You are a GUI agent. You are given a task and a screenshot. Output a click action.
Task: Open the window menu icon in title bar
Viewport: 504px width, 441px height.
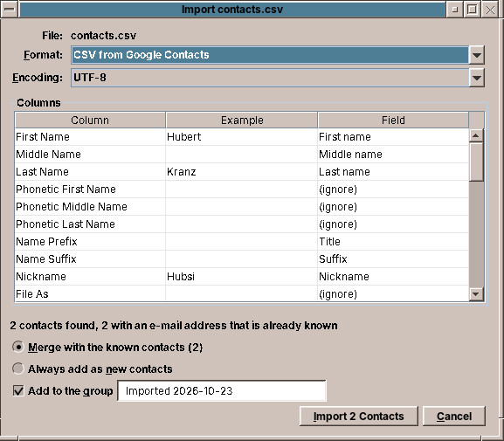tap(10, 10)
